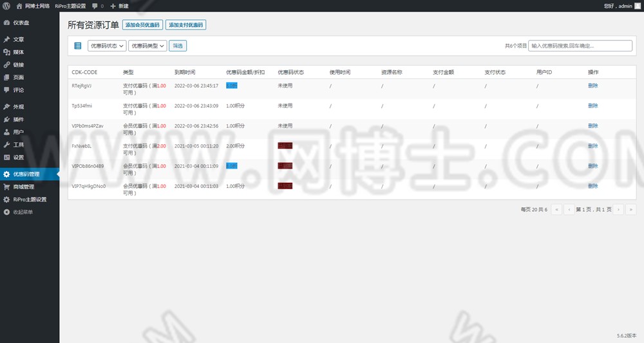This screenshot has width=644, height=343.
Task: Open RiPro主题设置 in top admin bar
Action: pyautogui.click(x=70, y=6)
